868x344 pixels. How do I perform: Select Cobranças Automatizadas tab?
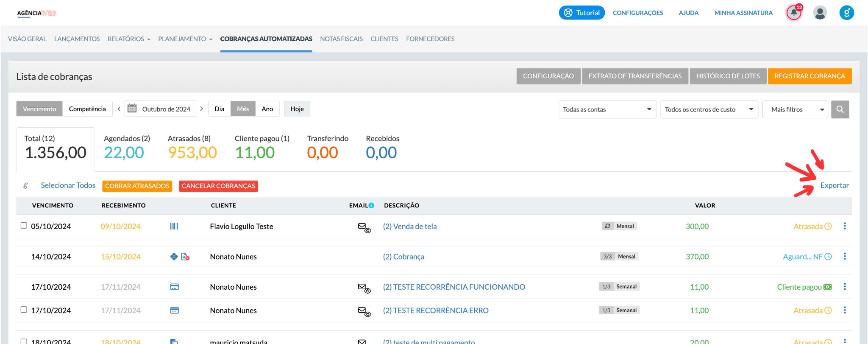pyautogui.click(x=266, y=39)
